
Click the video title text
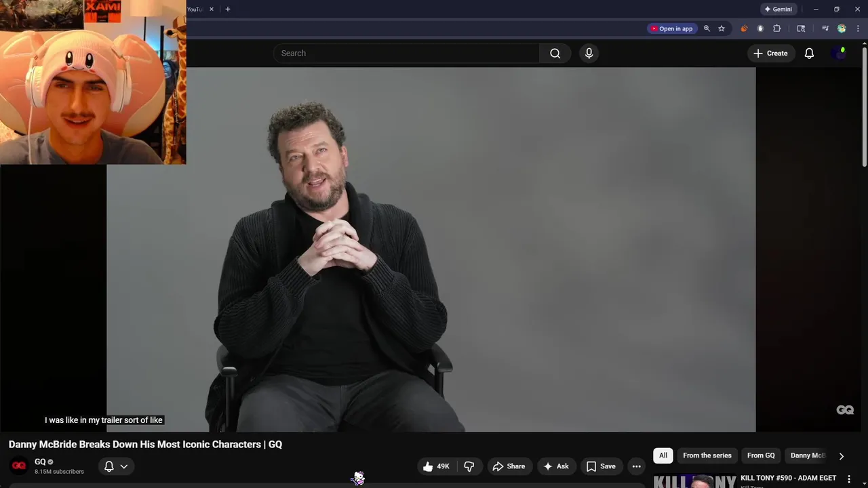(145, 445)
